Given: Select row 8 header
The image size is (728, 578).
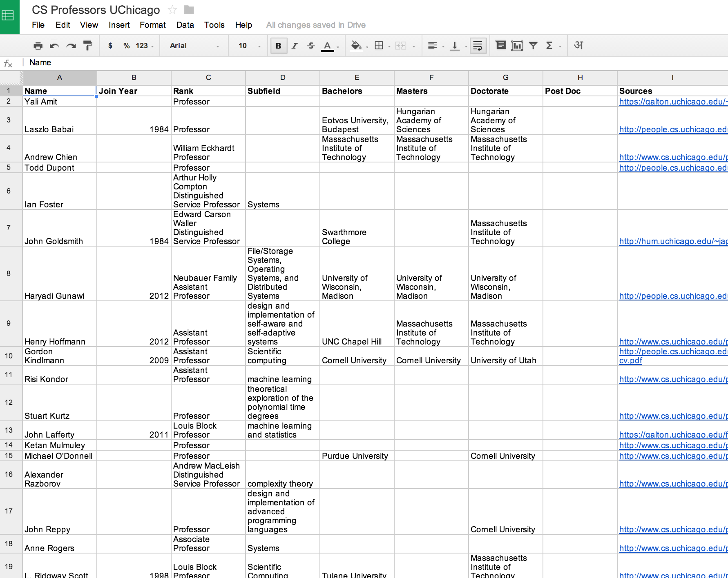Looking at the screenshot, I should point(11,273).
